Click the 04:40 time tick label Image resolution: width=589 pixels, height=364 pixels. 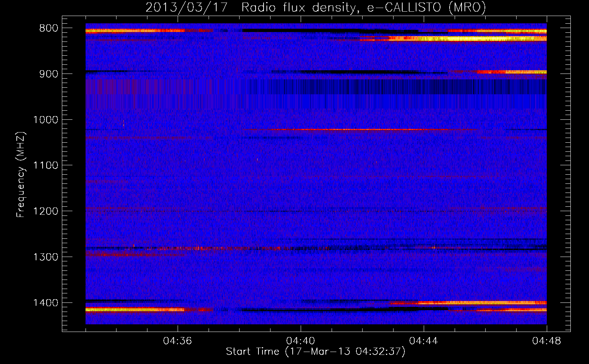point(301,341)
